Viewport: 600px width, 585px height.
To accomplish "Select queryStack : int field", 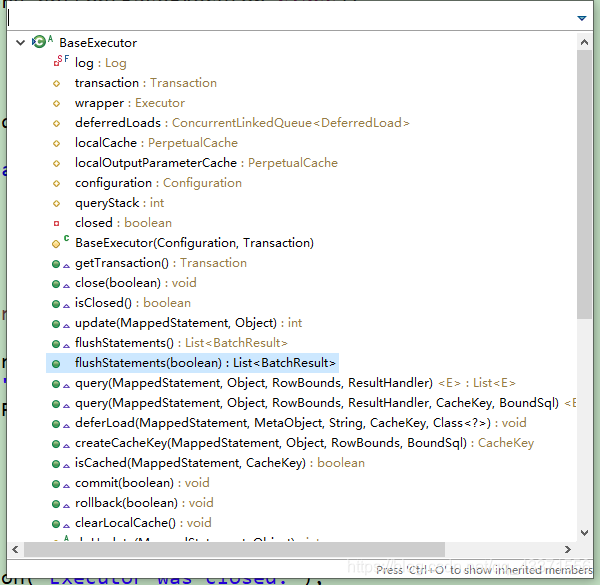I will point(119,203).
